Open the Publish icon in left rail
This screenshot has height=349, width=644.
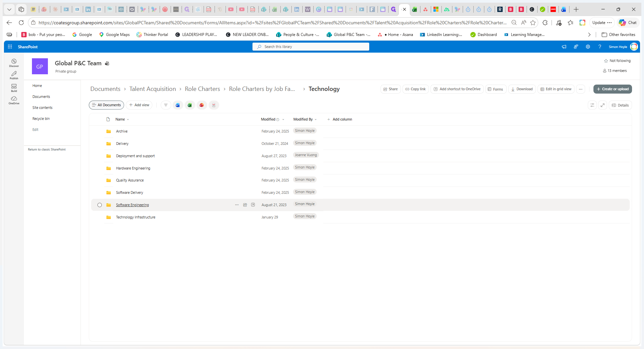[x=14, y=75]
